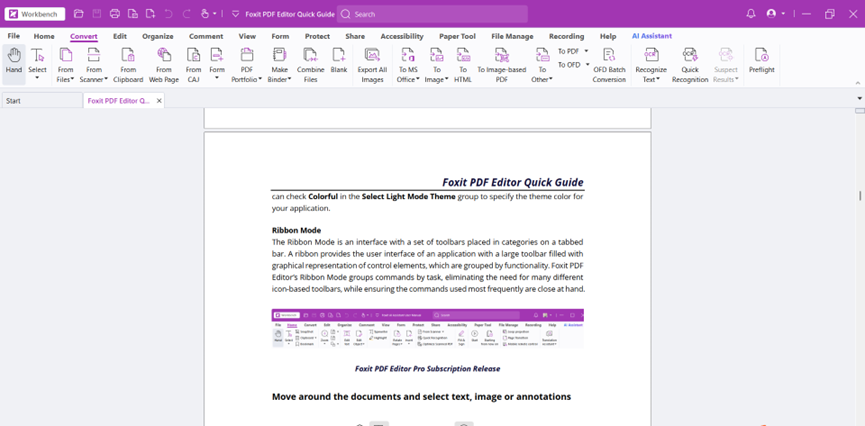Image resolution: width=865 pixels, height=426 pixels.
Task: Run Quick Recognition OCR
Action: tap(689, 64)
